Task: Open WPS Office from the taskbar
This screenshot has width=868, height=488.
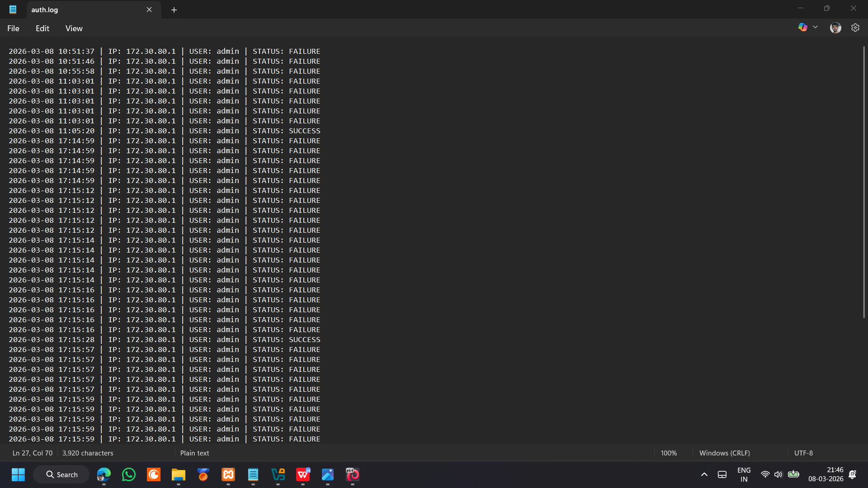Action: click(303, 475)
